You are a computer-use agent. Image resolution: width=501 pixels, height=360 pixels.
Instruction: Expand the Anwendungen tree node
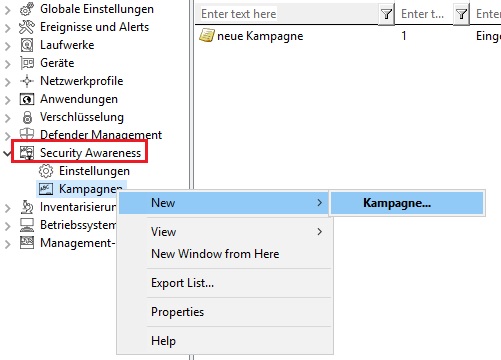[8, 100]
